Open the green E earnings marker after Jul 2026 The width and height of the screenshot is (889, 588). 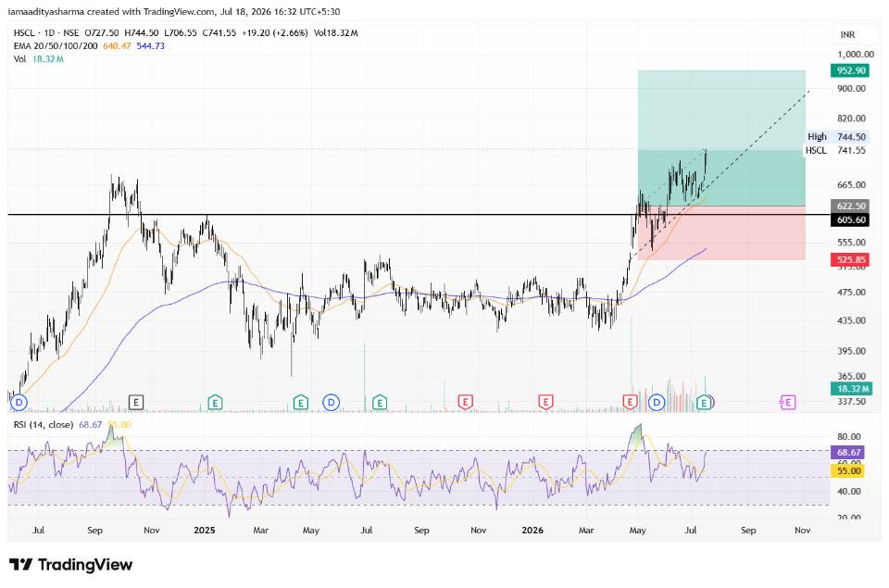click(x=704, y=403)
